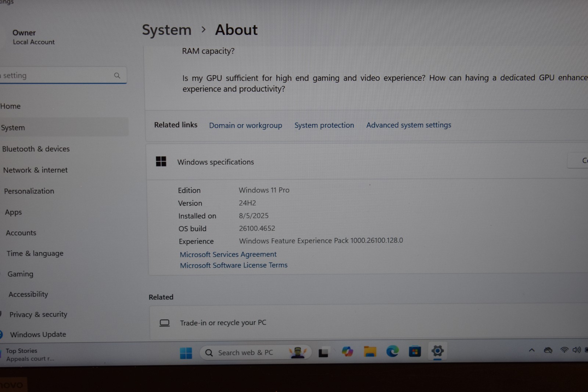Open Top Stories news widget
Image resolution: width=588 pixels, height=392 pixels.
coord(28,355)
